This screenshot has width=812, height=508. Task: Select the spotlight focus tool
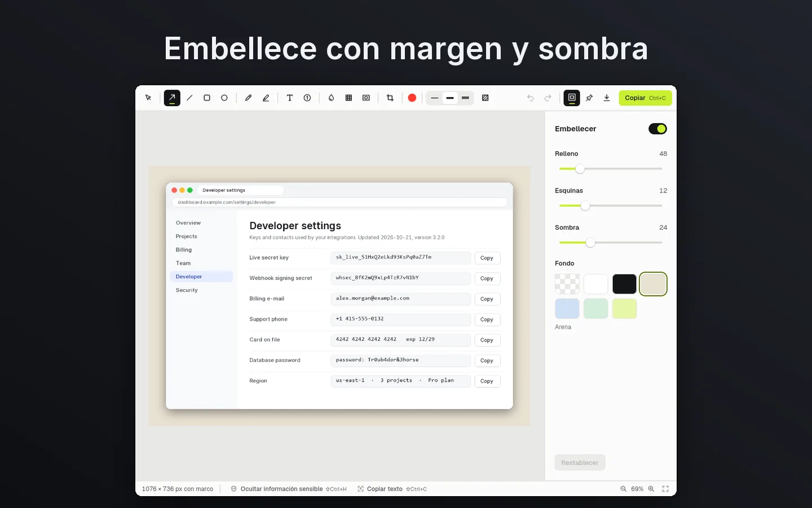click(x=366, y=98)
